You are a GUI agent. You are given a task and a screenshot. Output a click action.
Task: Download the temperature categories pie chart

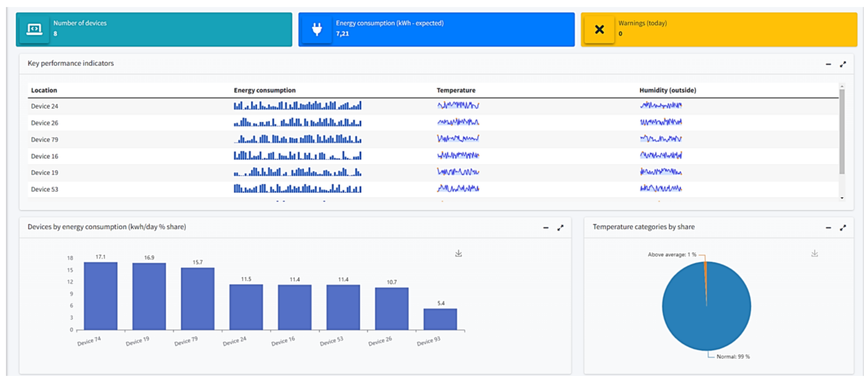pyautogui.click(x=814, y=253)
